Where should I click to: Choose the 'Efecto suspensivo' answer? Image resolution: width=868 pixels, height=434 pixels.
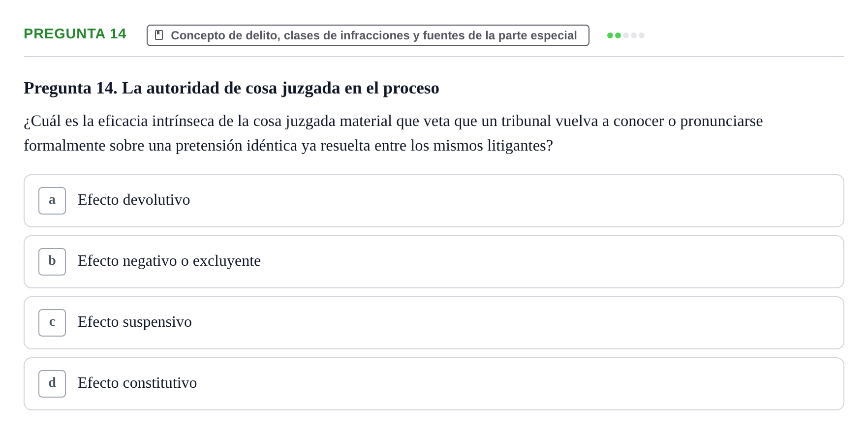click(x=434, y=323)
